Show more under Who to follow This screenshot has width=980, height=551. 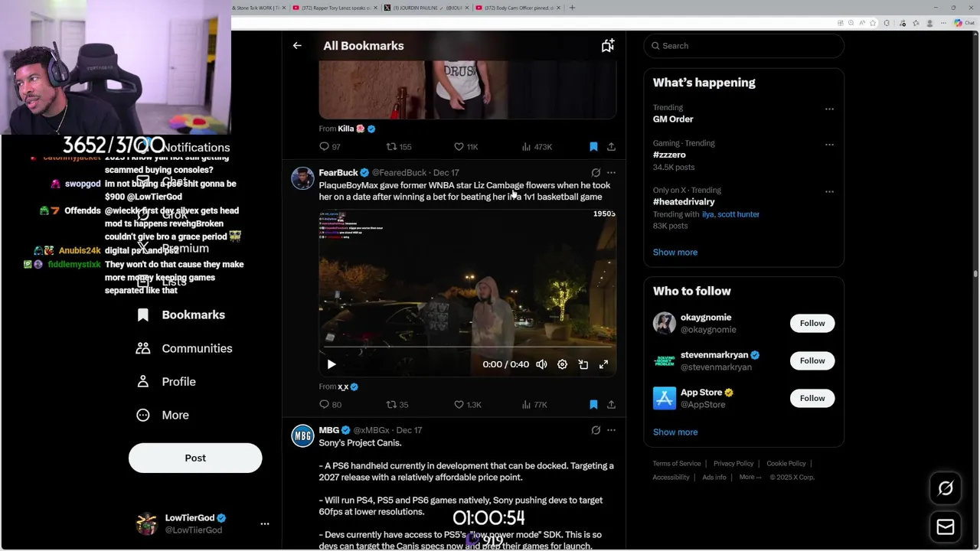[x=675, y=432]
